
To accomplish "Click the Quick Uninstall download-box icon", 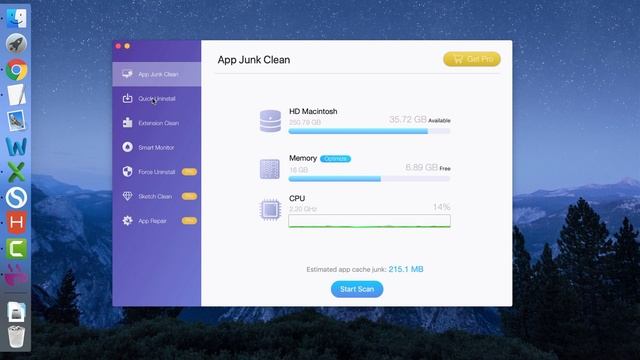I will [127, 98].
